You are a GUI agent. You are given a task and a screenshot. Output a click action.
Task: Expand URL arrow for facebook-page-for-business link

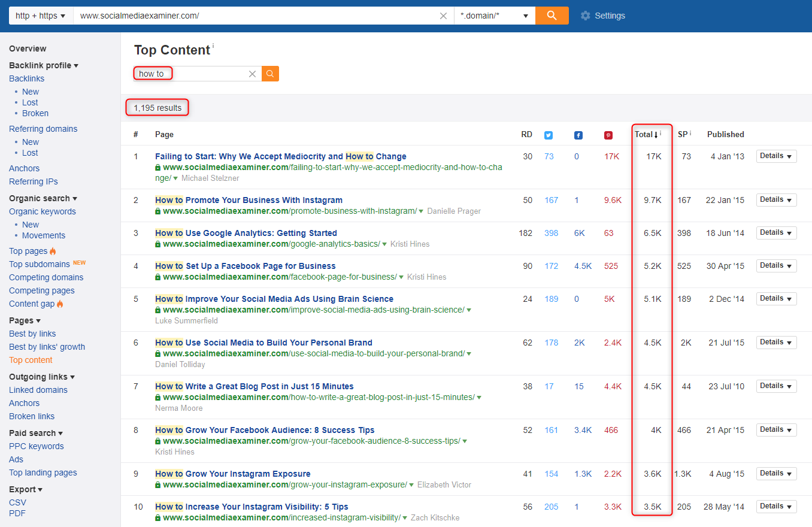pyautogui.click(x=402, y=277)
